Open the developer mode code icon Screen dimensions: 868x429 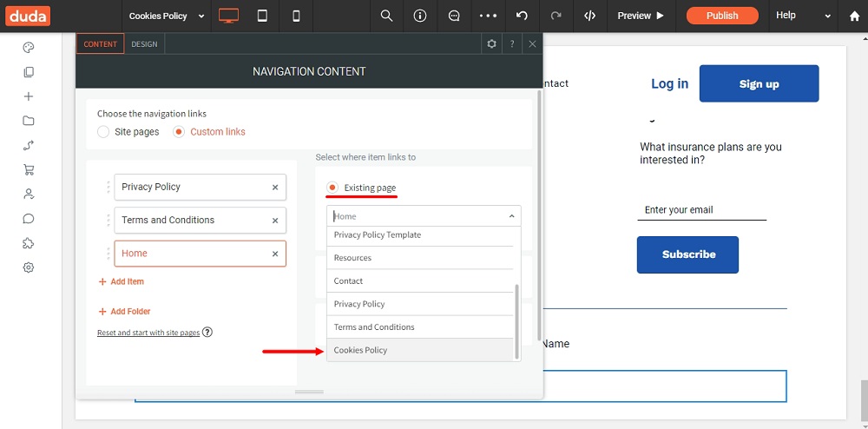(590, 16)
